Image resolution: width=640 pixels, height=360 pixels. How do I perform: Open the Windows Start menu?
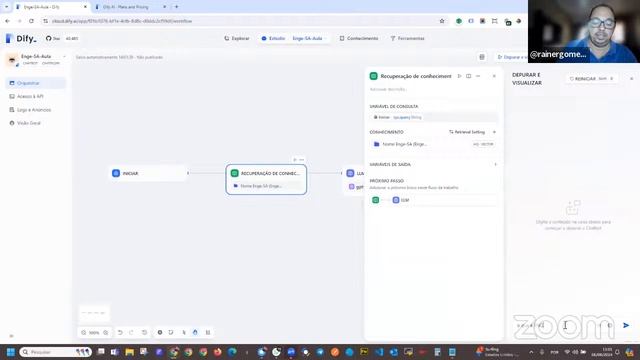click(11, 352)
